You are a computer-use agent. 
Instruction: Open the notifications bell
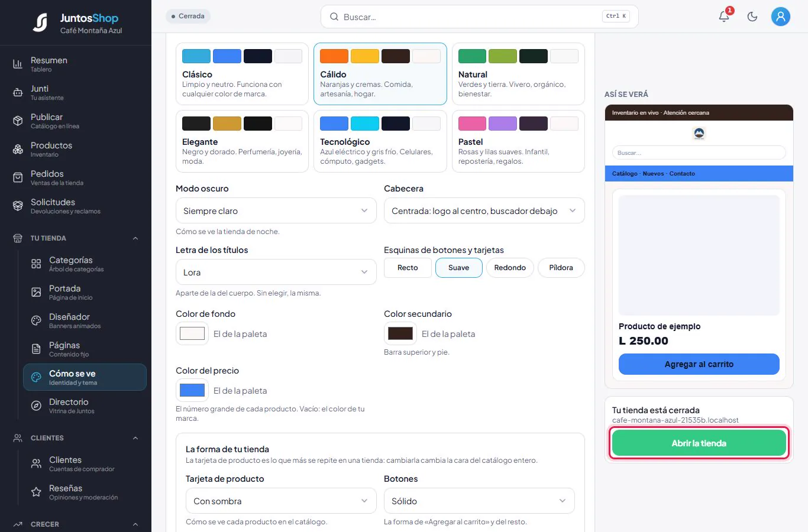[724, 17]
